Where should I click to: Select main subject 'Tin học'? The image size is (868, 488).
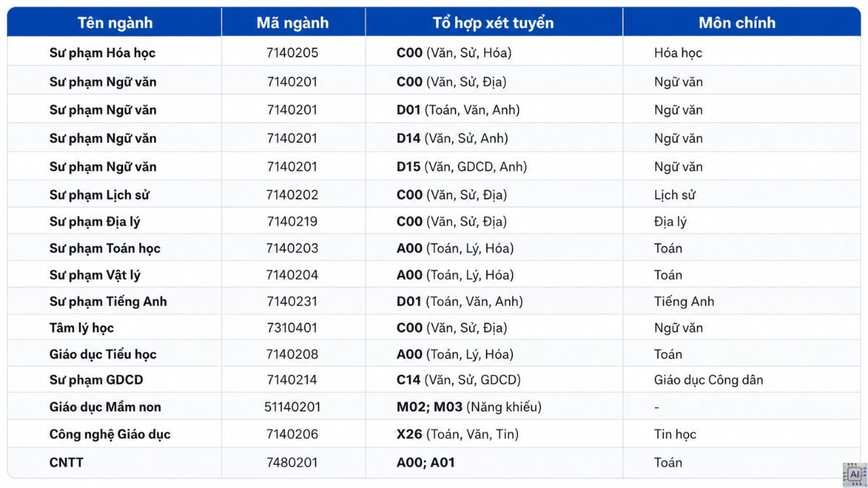pos(675,435)
